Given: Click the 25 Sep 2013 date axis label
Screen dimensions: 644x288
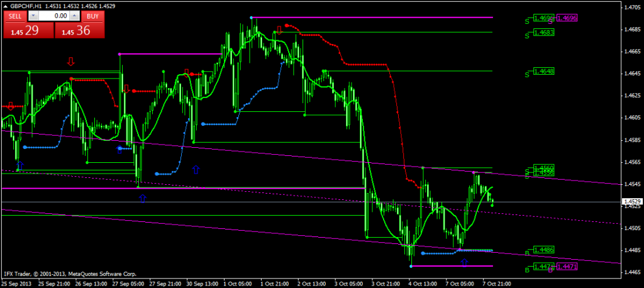Looking at the screenshot, I should tap(17, 283).
